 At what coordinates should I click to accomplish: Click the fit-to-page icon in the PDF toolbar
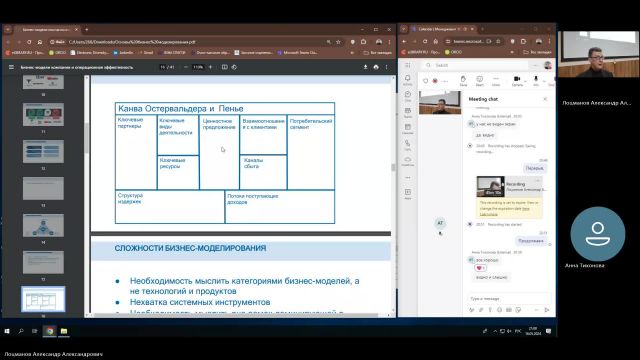[224, 67]
